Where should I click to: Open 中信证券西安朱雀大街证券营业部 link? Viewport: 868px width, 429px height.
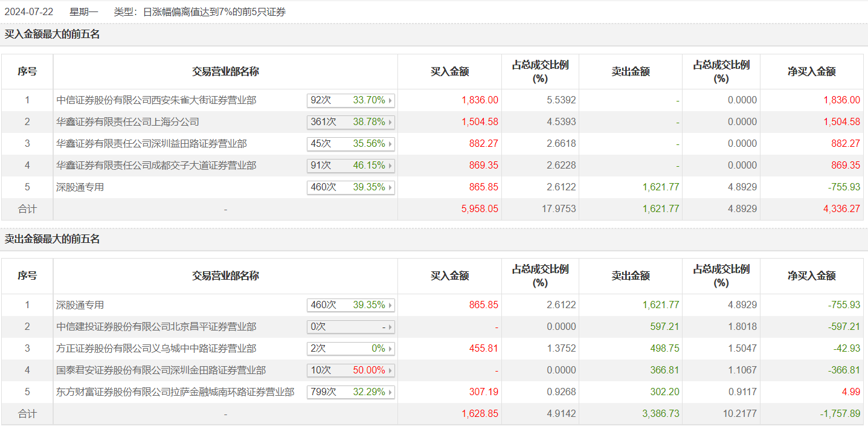coord(156,100)
